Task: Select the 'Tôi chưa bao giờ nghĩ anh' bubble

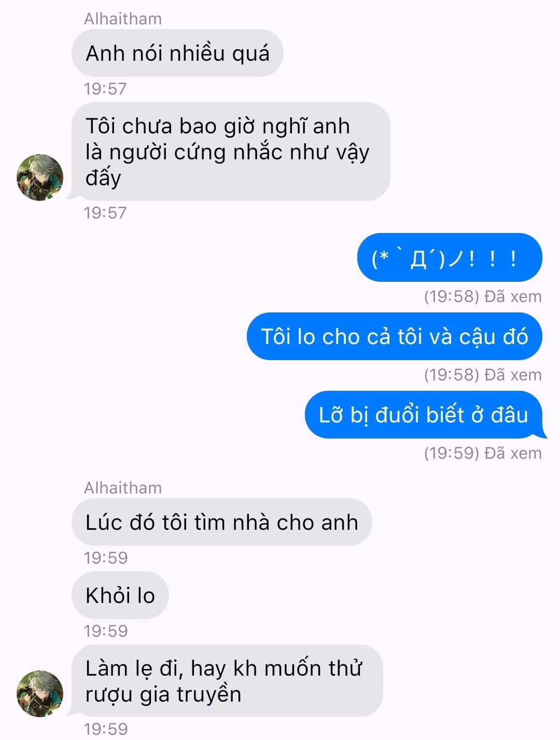Action: (230, 152)
